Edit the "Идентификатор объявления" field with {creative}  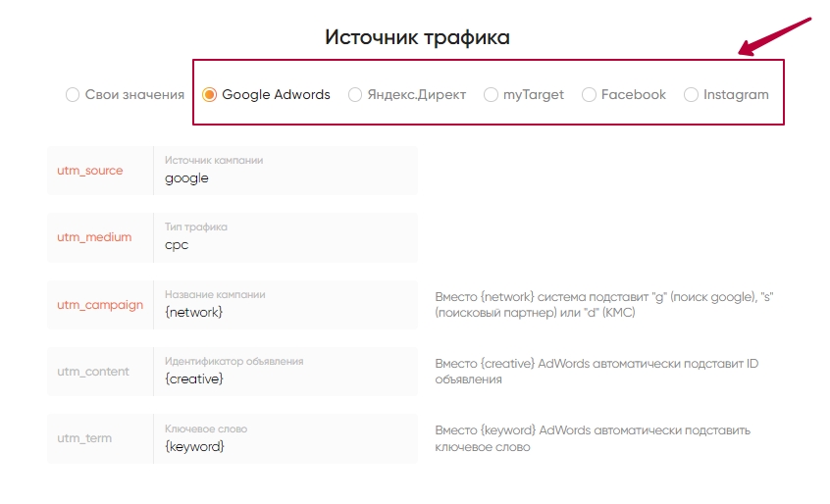[x=285, y=378]
